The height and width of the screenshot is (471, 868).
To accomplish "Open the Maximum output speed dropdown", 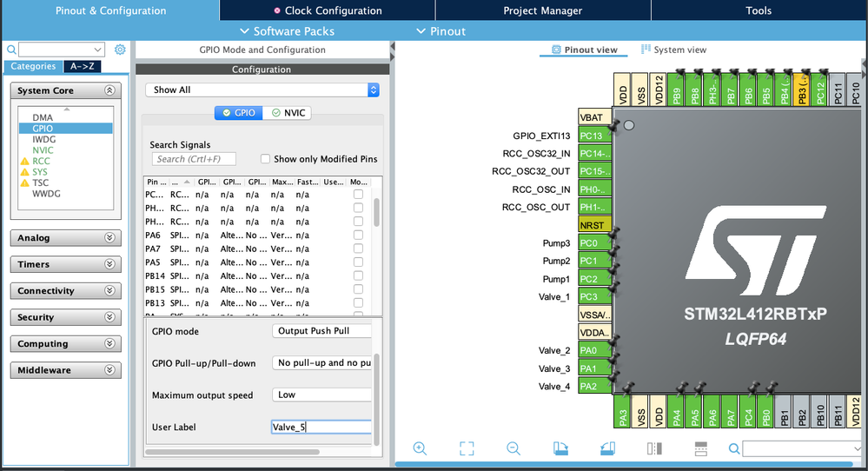I will pyautogui.click(x=321, y=395).
